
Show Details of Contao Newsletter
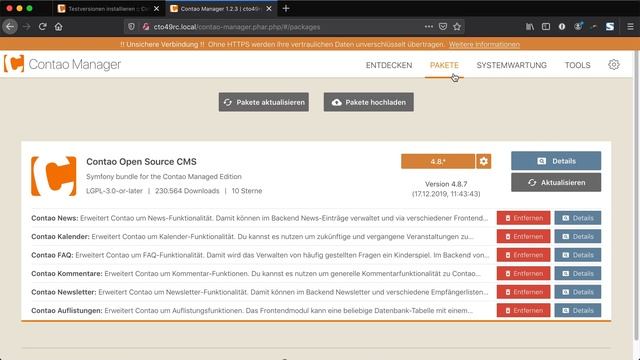click(578, 292)
